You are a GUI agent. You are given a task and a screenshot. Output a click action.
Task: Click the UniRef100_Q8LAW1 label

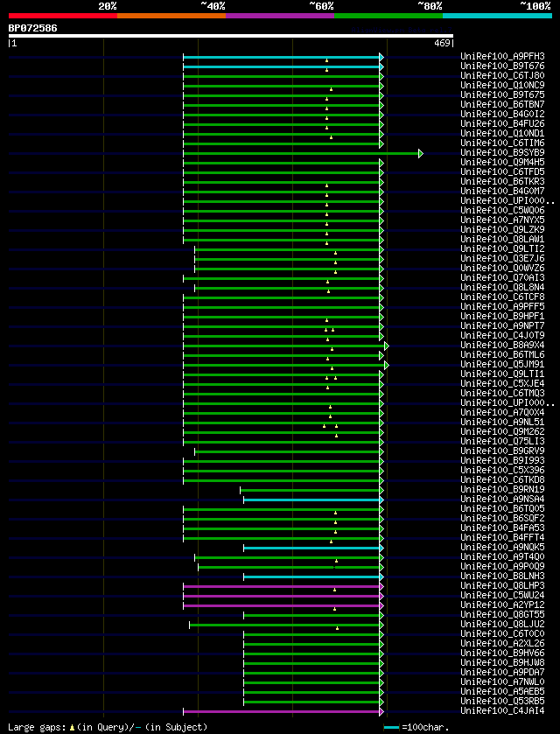coord(502,239)
